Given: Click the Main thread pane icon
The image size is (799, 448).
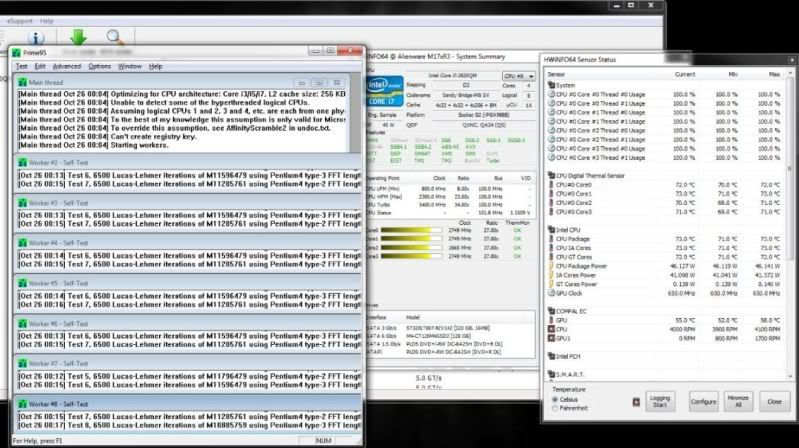Looking at the screenshot, I should click(x=22, y=82).
